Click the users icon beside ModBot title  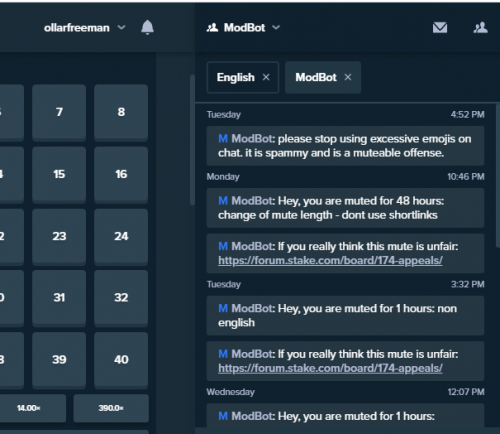pos(212,28)
